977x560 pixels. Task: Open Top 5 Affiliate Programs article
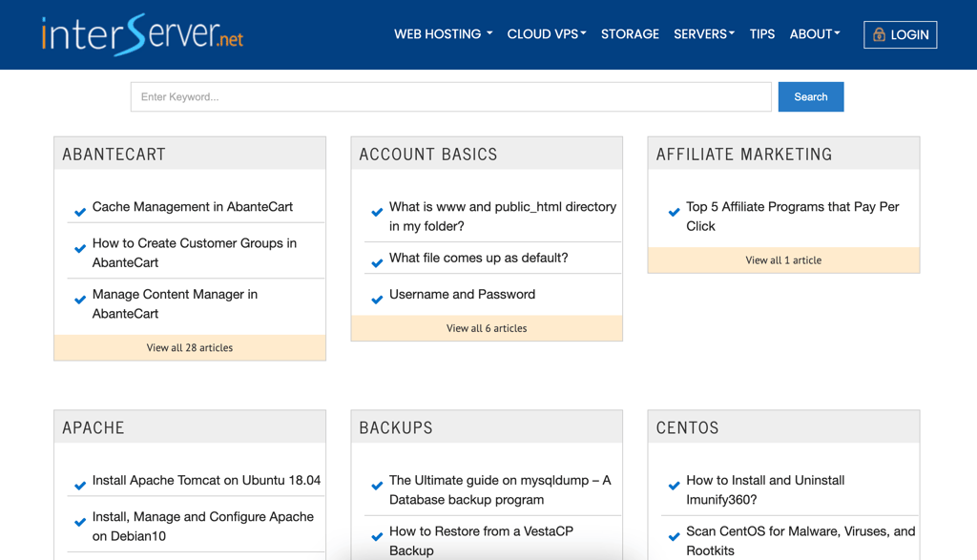click(793, 217)
